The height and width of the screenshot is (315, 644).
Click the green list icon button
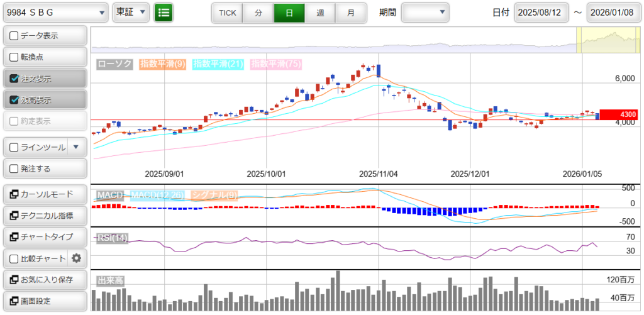click(164, 13)
